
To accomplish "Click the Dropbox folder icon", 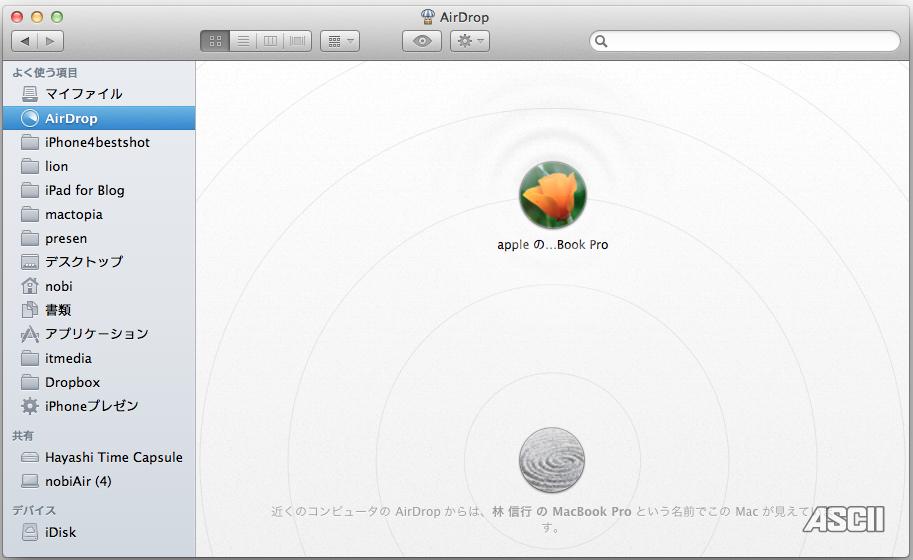I will tap(30, 382).
